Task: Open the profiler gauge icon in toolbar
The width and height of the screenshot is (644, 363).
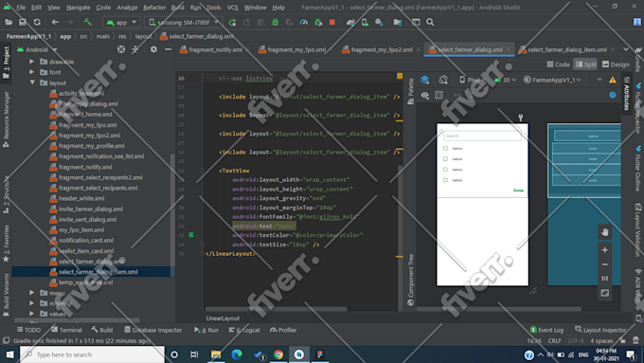Action: coord(303,22)
